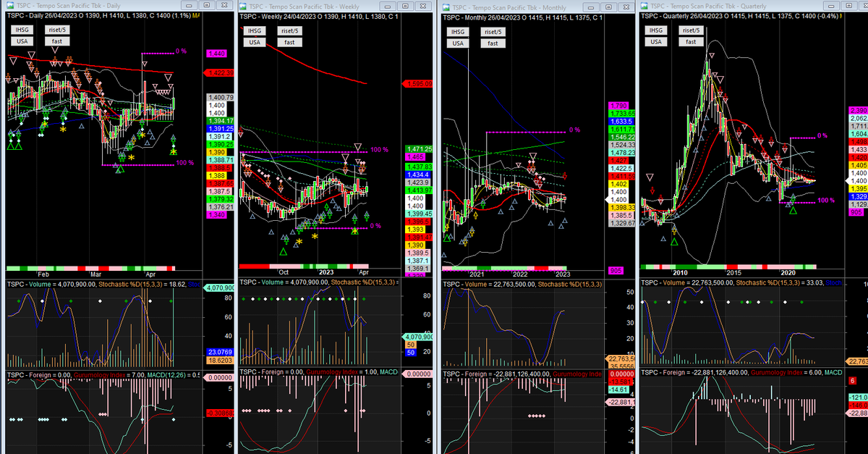This screenshot has width=868, height=454.
Task: Click the Mar label on the Daily time axis
Action: (96, 275)
